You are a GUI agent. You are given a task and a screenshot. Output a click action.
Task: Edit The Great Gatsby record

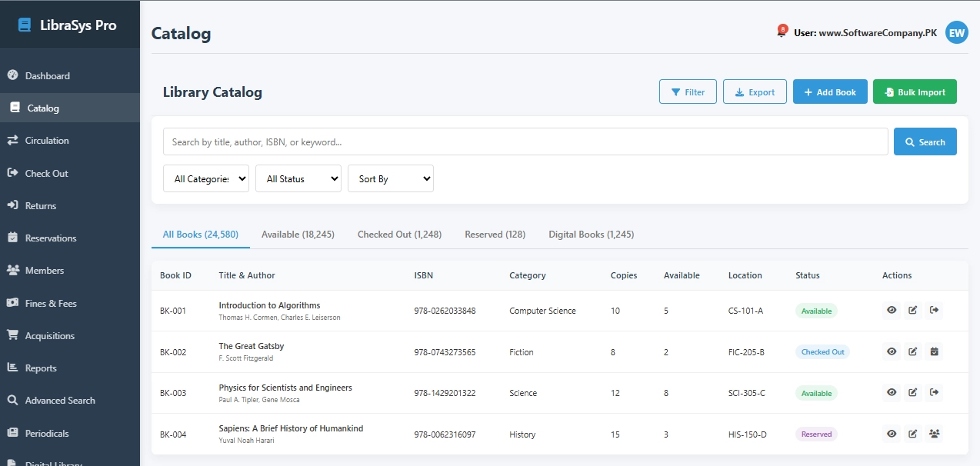point(913,351)
